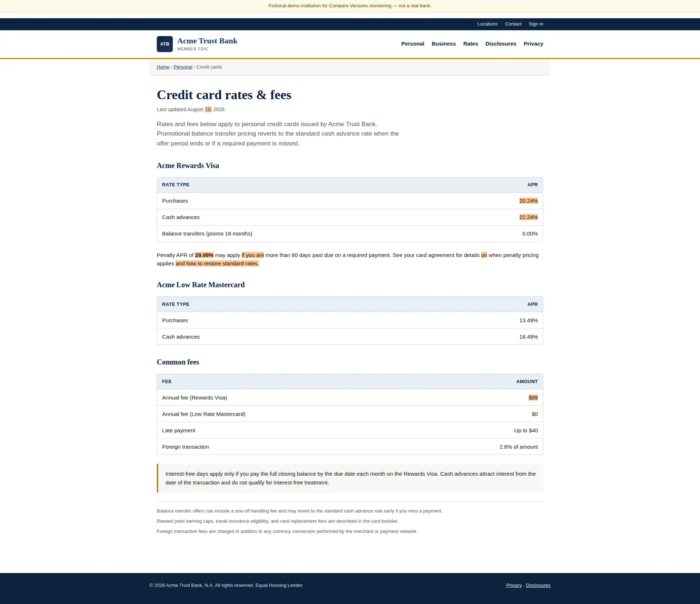Select the 0.00% balance transfer rate
Image resolution: width=700 pixels, height=604 pixels.
pyautogui.click(x=530, y=234)
